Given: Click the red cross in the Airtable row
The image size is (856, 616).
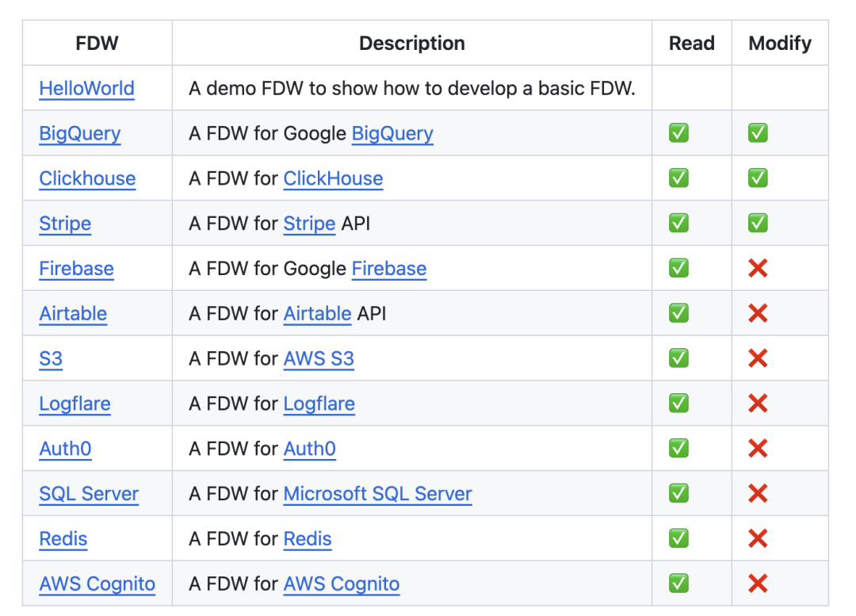Looking at the screenshot, I should tap(758, 314).
